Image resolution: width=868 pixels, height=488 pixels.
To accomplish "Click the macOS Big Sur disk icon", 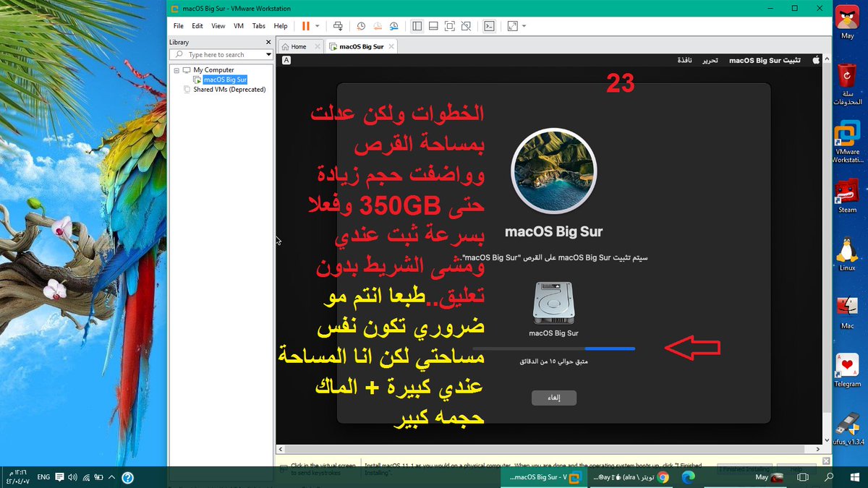I will click(554, 301).
